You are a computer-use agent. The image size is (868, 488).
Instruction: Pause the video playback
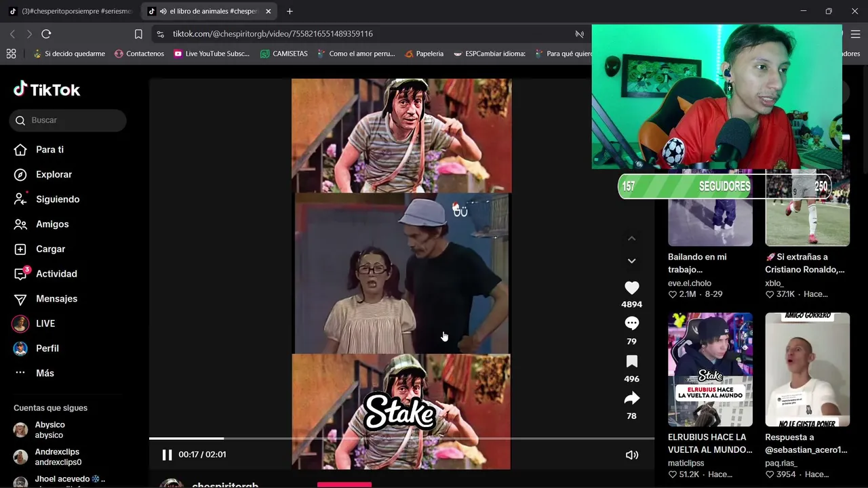167,455
